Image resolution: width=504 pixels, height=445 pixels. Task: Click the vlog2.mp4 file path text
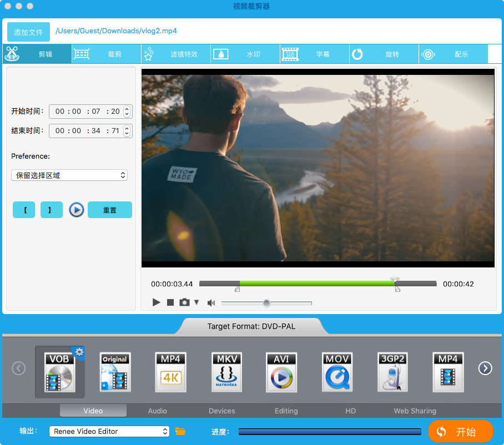(116, 31)
